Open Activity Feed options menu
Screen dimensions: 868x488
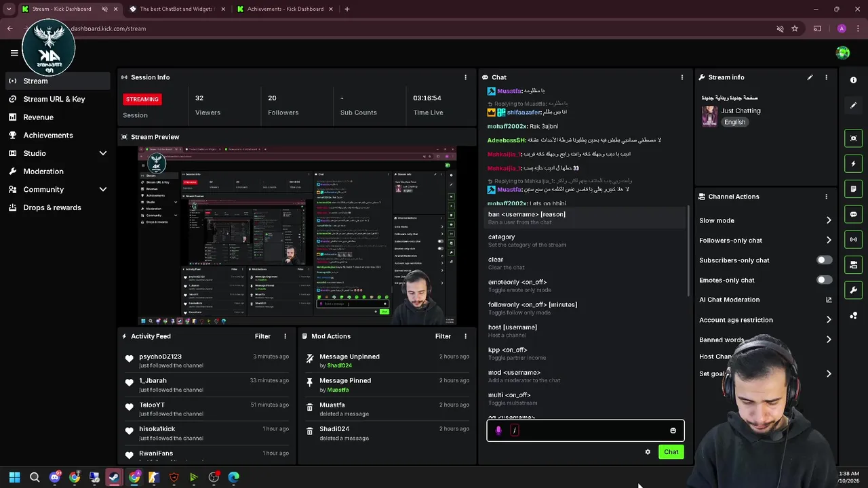(x=285, y=336)
